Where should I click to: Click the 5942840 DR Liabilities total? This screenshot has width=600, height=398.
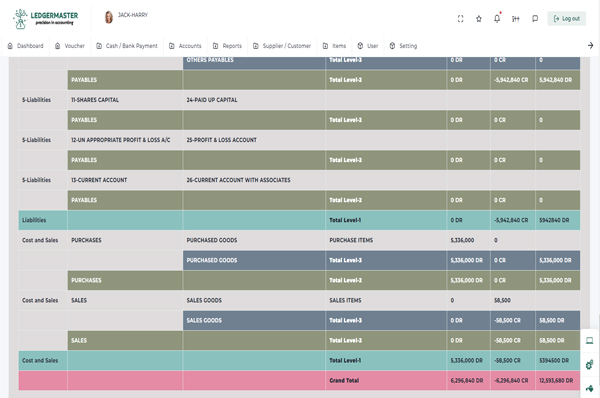click(x=554, y=220)
